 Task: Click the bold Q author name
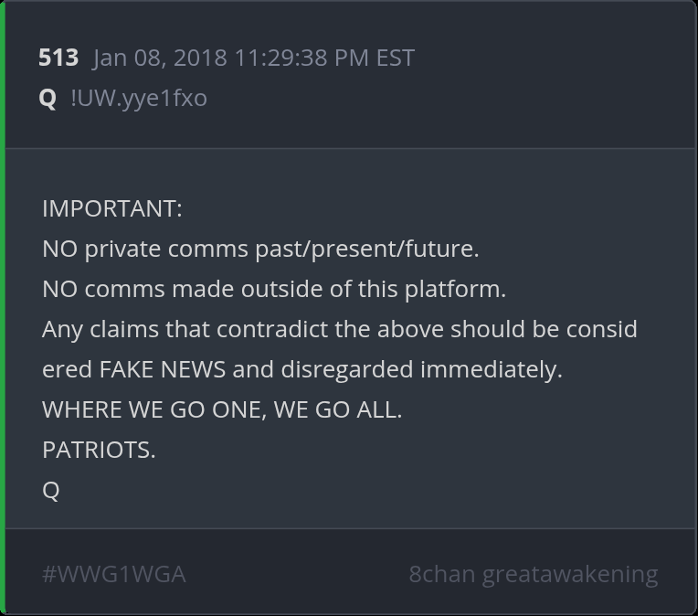point(48,98)
